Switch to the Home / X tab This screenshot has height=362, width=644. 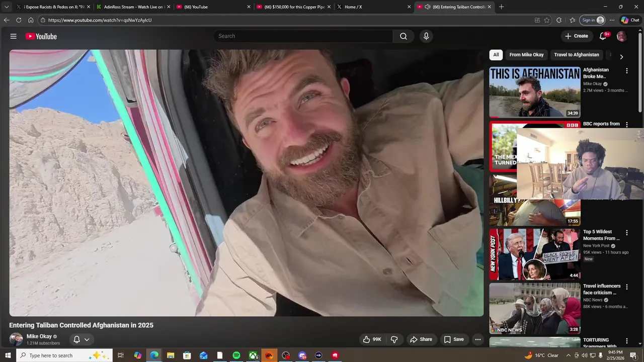(x=373, y=7)
